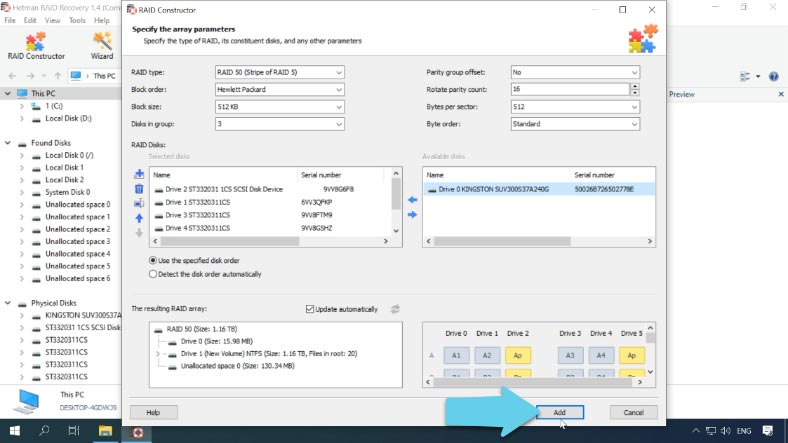Click the up folder arrow in main window
The width and height of the screenshot is (788, 443).
tap(58, 76)
